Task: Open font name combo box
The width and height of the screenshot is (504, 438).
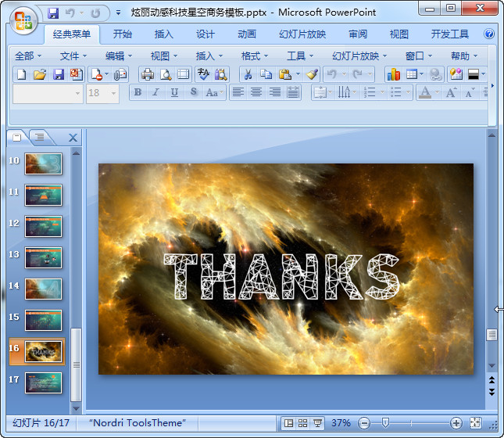Action: pyautogui.click(x=48, y=93)
